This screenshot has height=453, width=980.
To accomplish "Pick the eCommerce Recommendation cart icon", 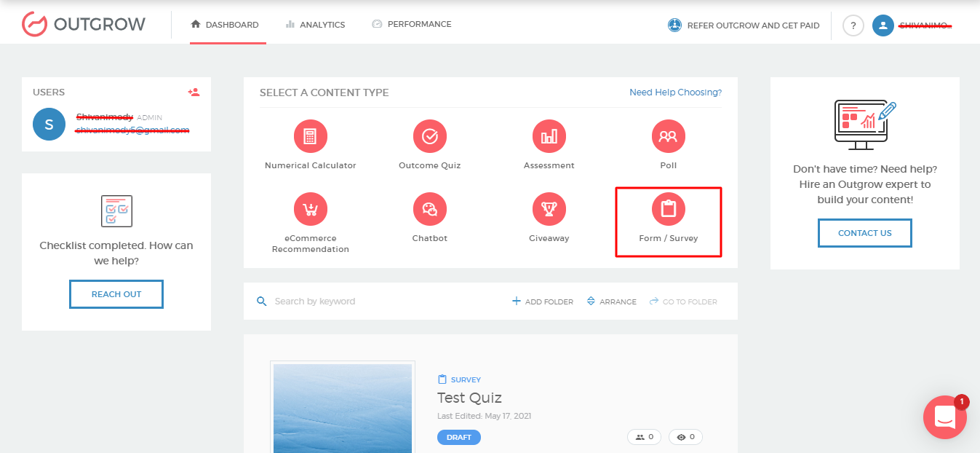I will (x=311, y=209).
